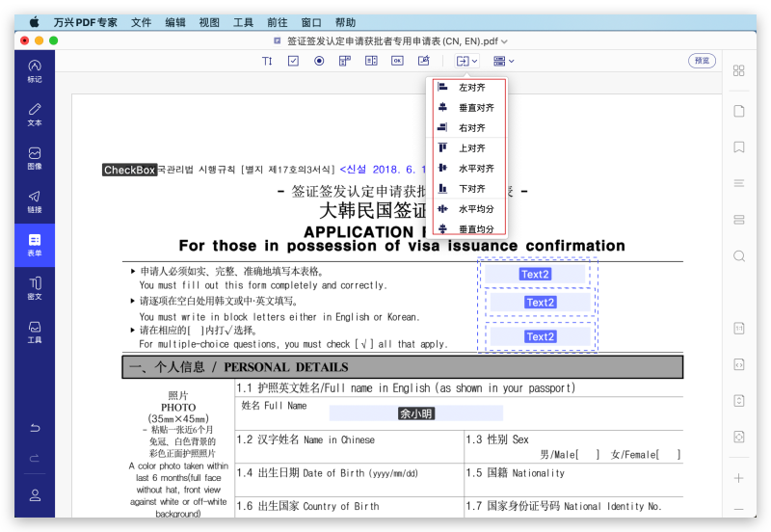Viewport: 771px width, 532px height.
Task: Select the OK button form tool
Action: click(397, 61)
